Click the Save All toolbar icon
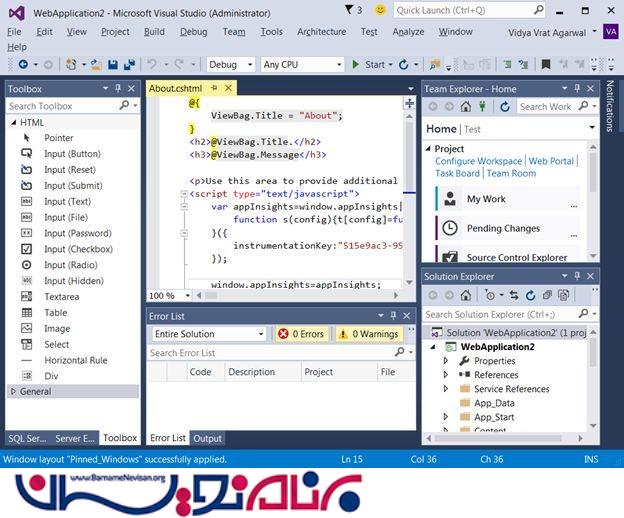 pos(130,65)
